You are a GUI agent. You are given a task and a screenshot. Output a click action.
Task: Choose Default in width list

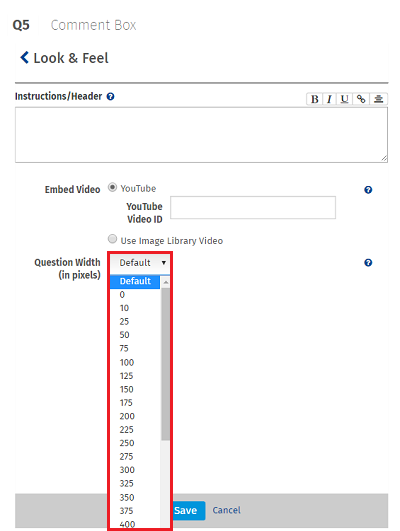click(x=135, y=281)
